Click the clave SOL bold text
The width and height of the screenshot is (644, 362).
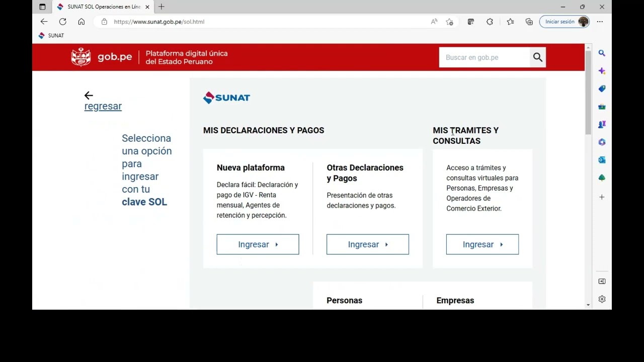[144, 202]
